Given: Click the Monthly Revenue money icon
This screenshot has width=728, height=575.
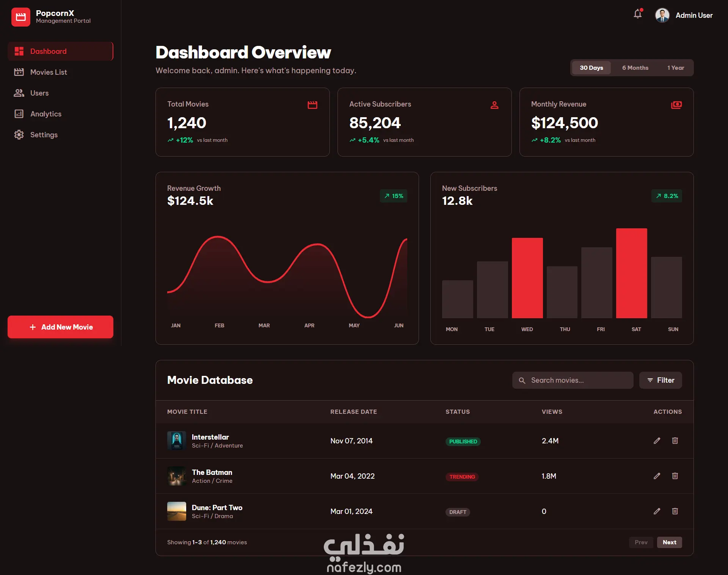Looking at the screenshot, I should click(676, 105).
